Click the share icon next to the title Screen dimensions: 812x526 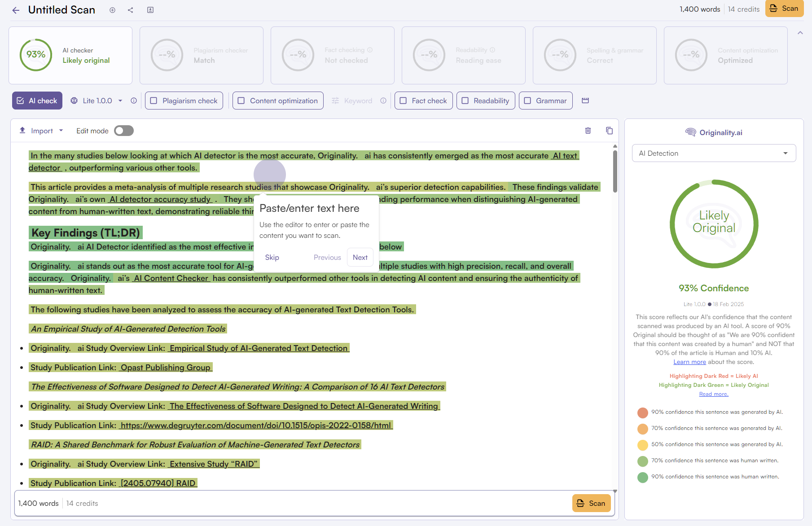[x=131, y=10]
